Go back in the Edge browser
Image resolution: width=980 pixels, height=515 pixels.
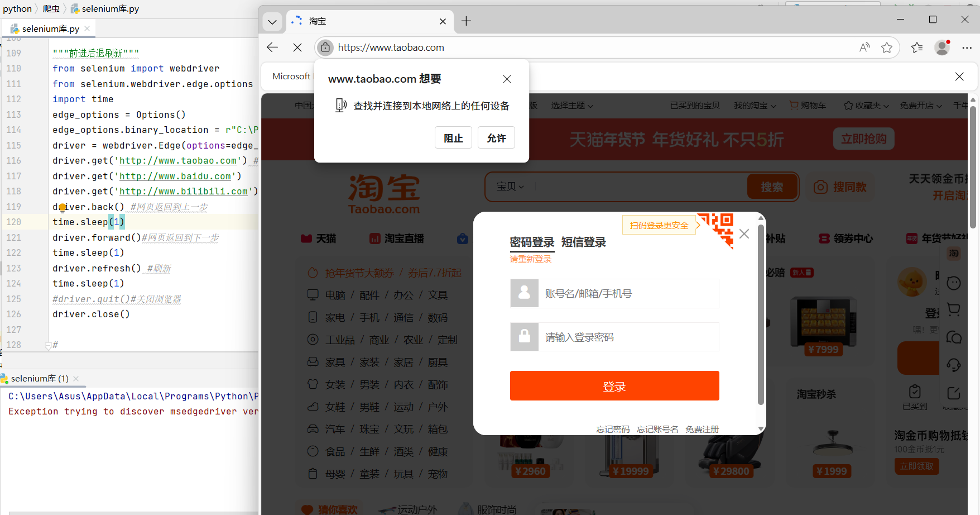(272, 47)
